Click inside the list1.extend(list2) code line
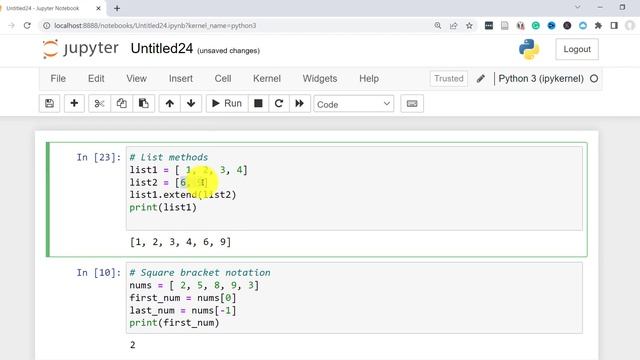Screen dimensions: 640x360 tap(183, 195)
